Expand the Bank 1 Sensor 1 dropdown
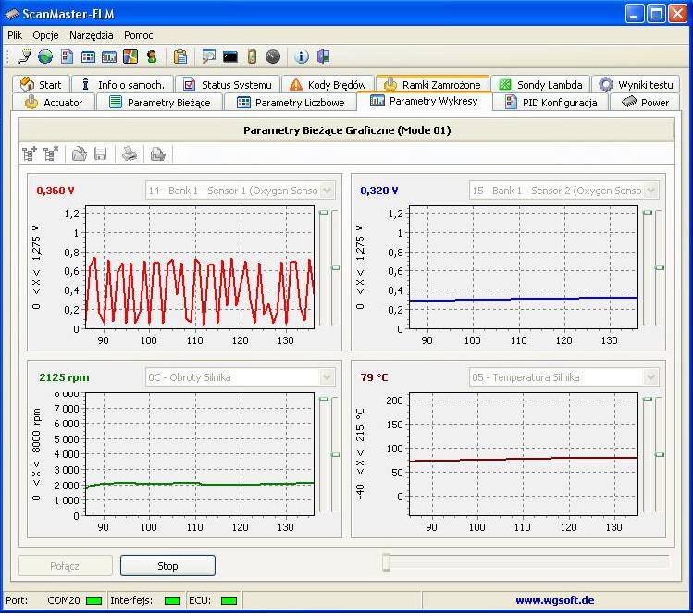693x616 pixels. pos(327,191)
